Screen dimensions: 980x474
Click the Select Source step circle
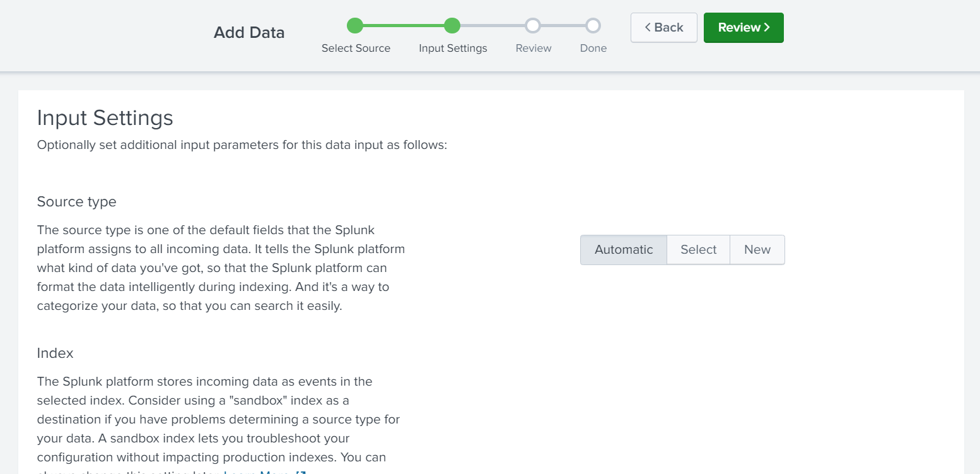[x=355, y=25]
